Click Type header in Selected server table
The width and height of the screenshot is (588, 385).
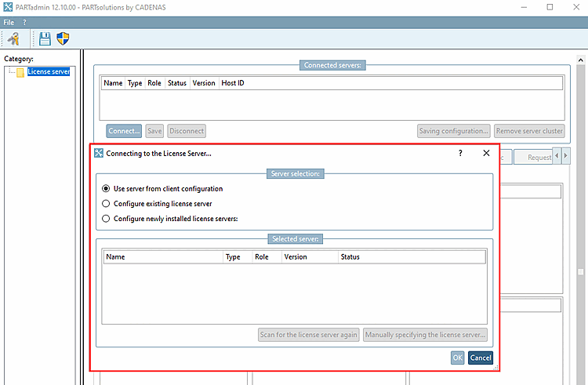tap(238, 257)
